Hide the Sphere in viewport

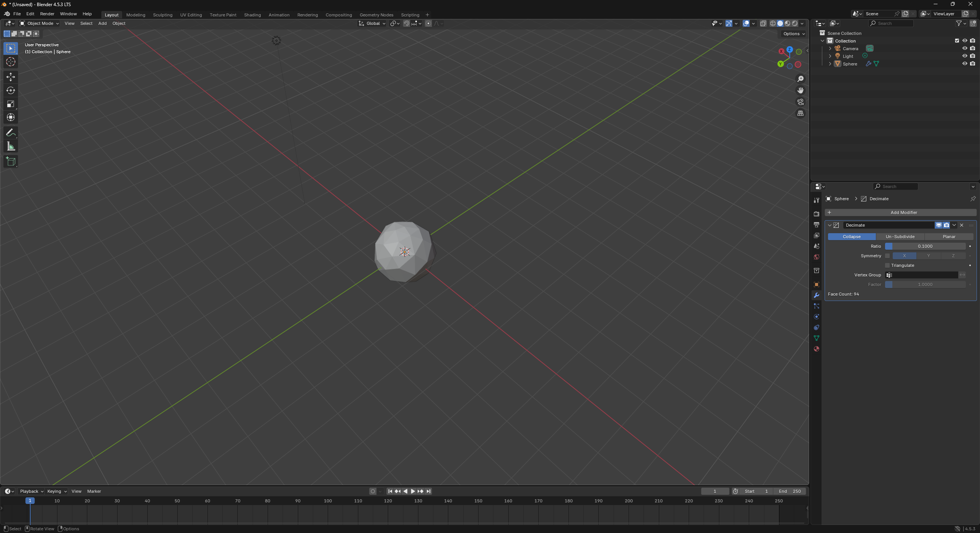(965, 64)
